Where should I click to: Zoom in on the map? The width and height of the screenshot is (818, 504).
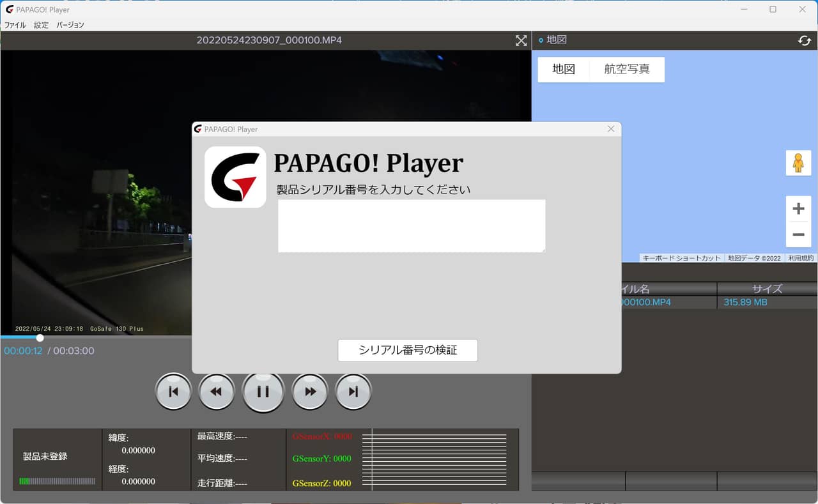click(x=798, y=209)
